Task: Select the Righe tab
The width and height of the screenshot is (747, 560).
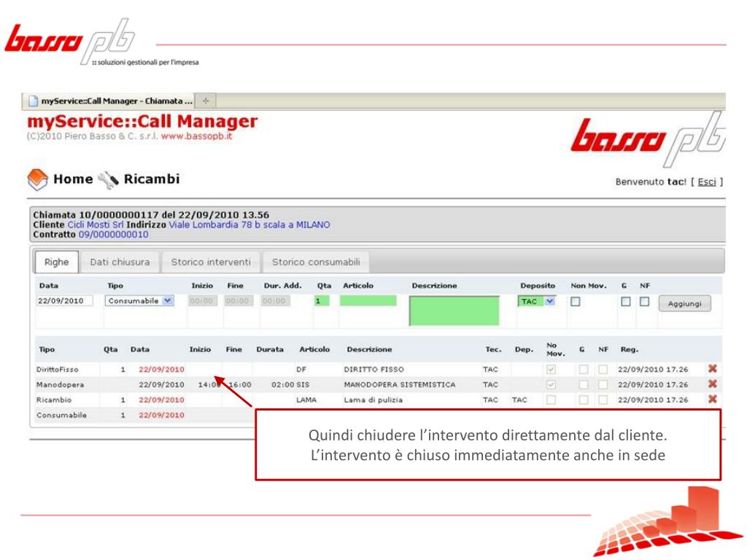Action: [57, 262]
